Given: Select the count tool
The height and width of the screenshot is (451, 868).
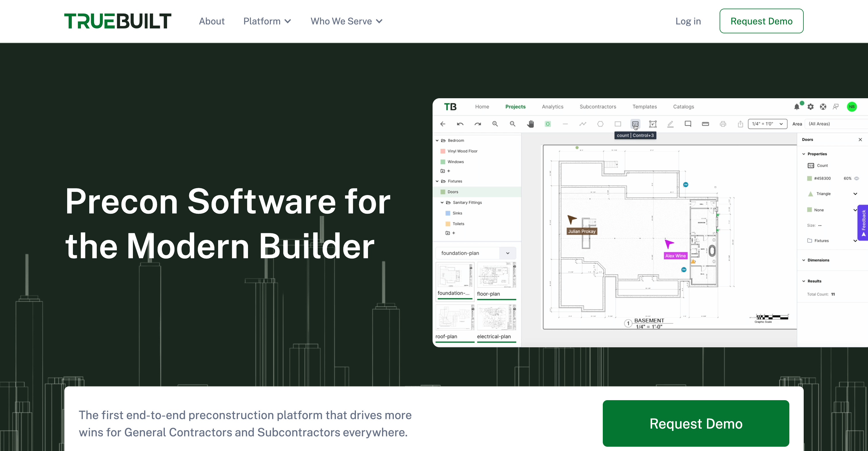Looking at the screenshot, I should tap(635, 124).
